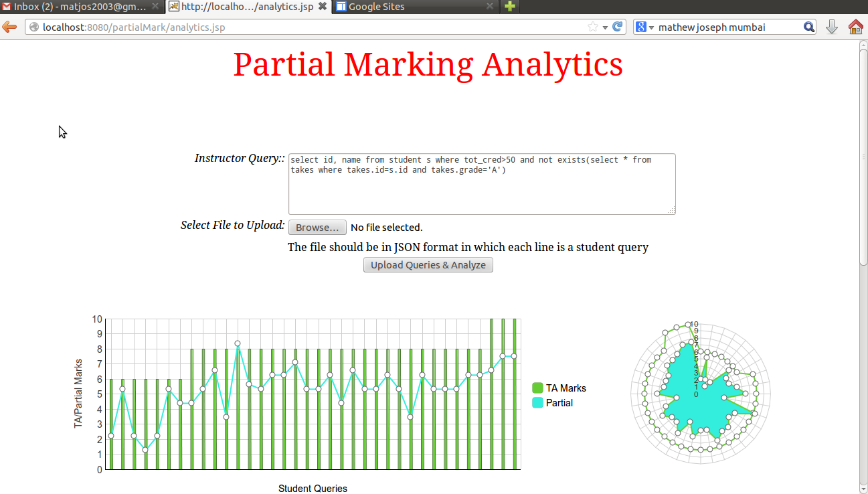Click Upload Queries & Analyze button
Screen dimensions: 868x494
(x=428, y=265)
